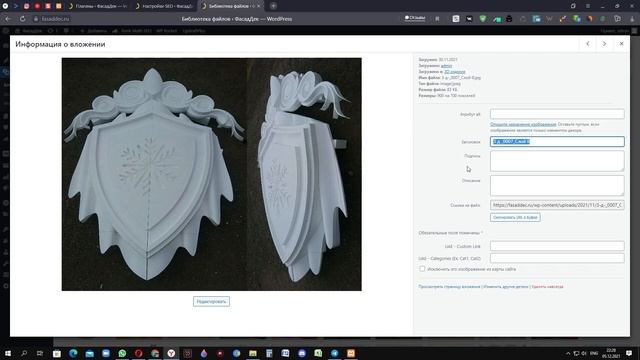Click the fasaddec.ru address field

(52, 19)
